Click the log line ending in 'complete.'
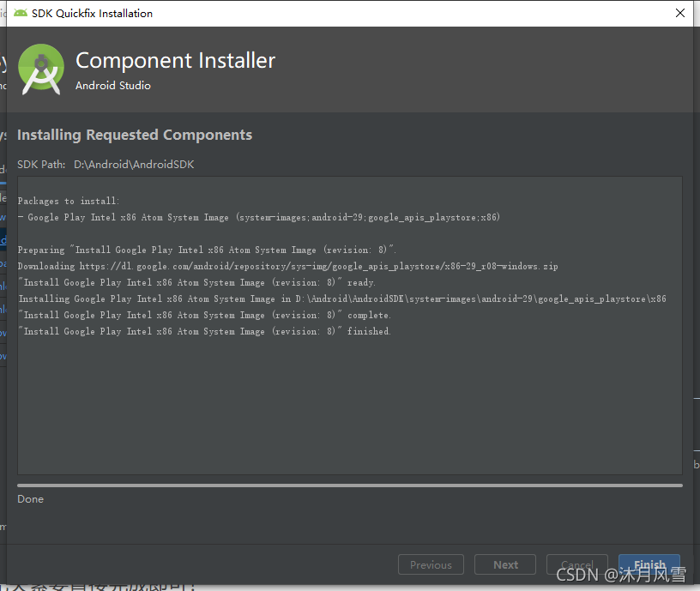 (x=204, y=315)
